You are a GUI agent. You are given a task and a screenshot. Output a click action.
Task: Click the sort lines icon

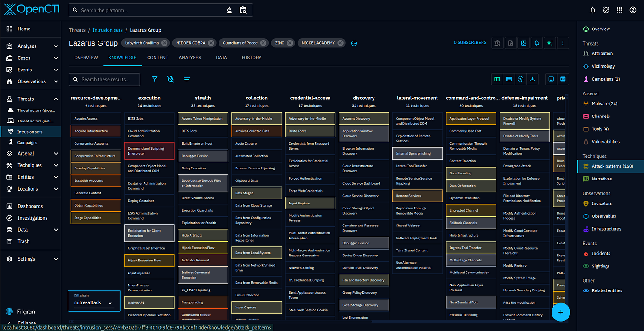point(186,79)
